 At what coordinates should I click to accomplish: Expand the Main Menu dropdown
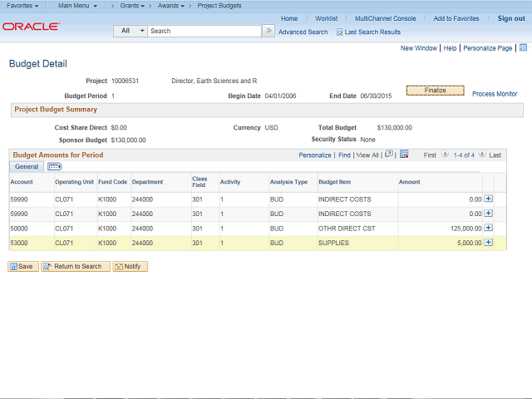(x=77, y=6)
